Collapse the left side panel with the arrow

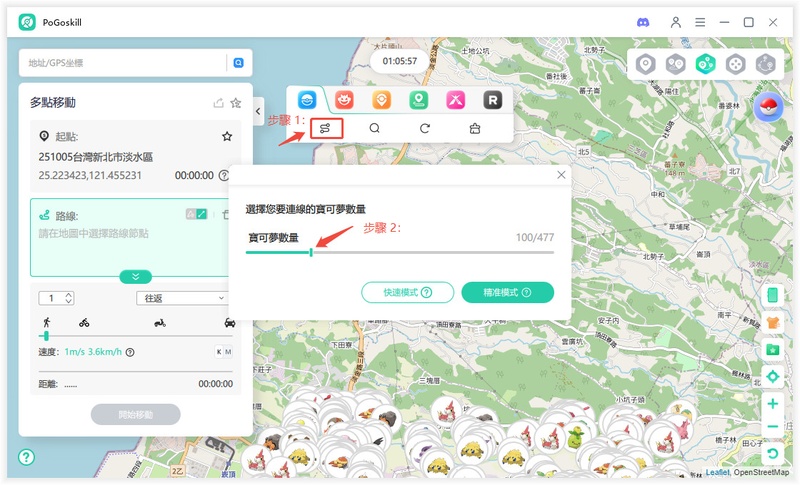click(x=258, y=110)
